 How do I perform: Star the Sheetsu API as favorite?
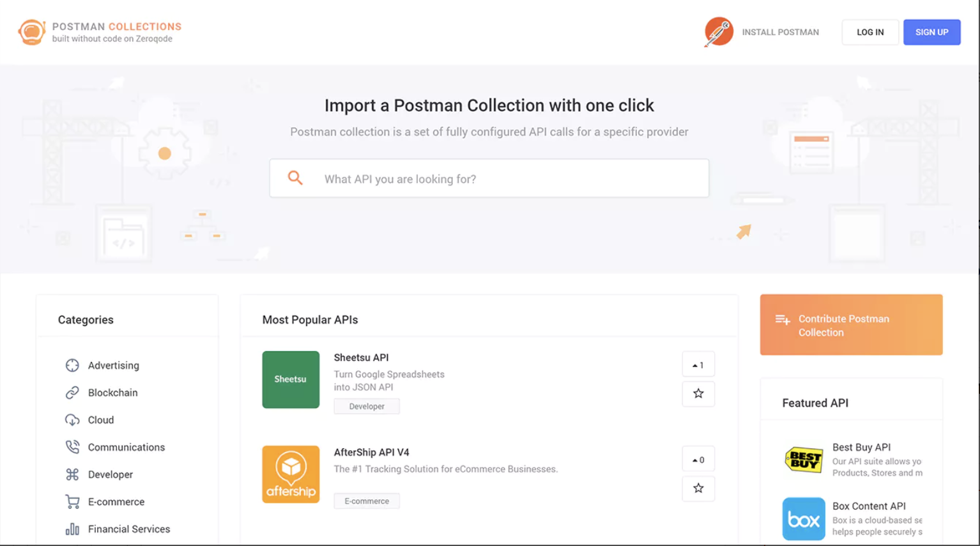[x=698, y=394]
